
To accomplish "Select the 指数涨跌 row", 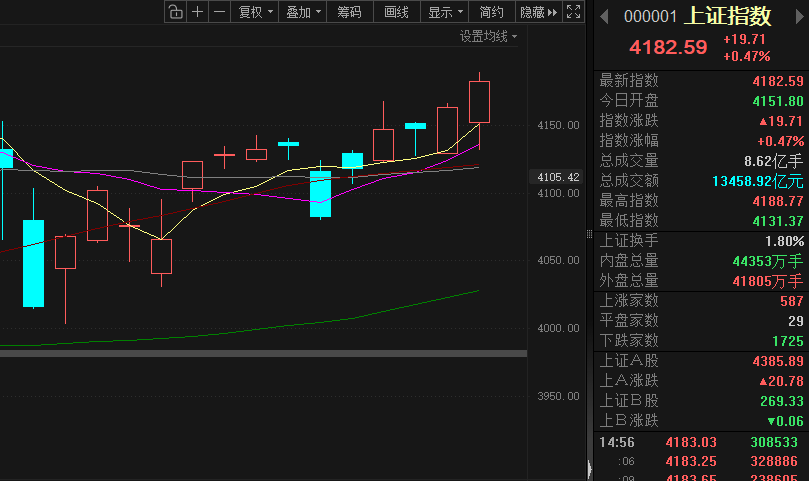I will (701, 121).
